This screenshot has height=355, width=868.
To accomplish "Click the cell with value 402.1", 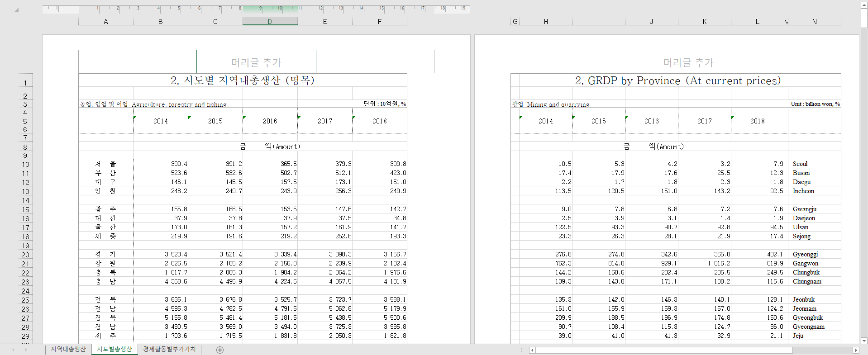I will (x=758, y=254).
